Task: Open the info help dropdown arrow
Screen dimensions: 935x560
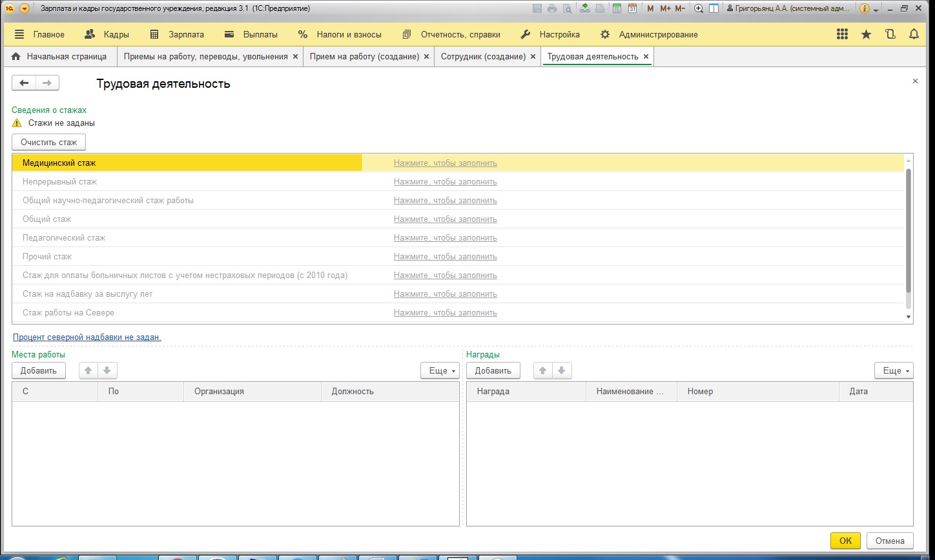Action: click(x=876, y=10)
